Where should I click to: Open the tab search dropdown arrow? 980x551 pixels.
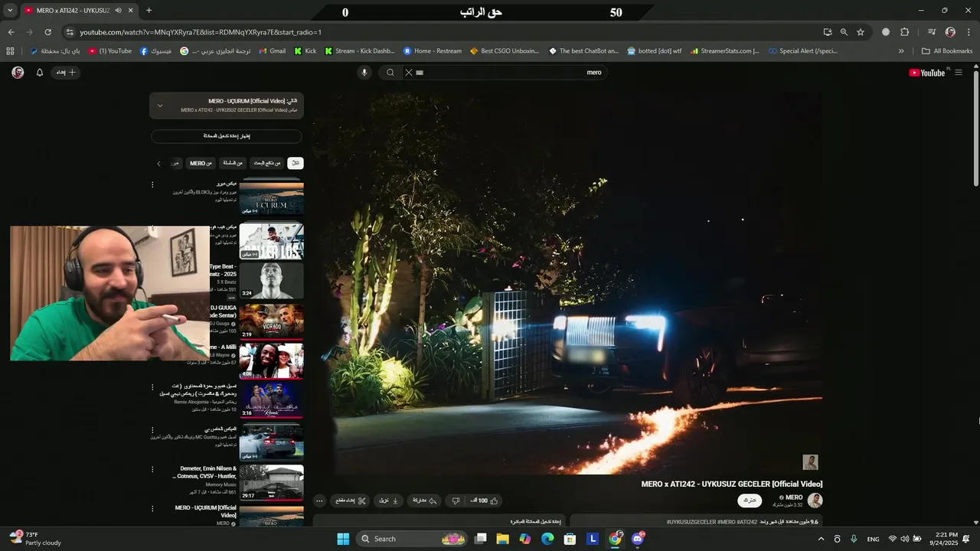[x=10, y=11]
